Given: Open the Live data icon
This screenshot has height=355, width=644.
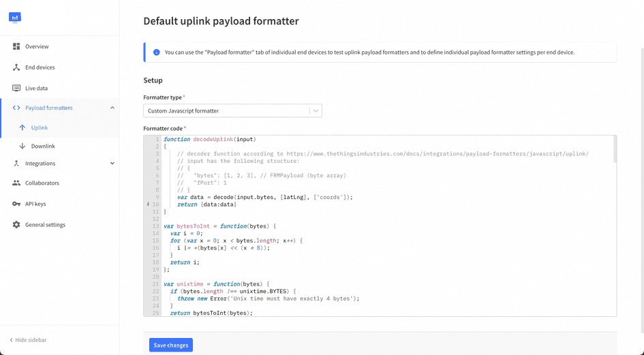Looking at the screenshot, I should [16, 88].
